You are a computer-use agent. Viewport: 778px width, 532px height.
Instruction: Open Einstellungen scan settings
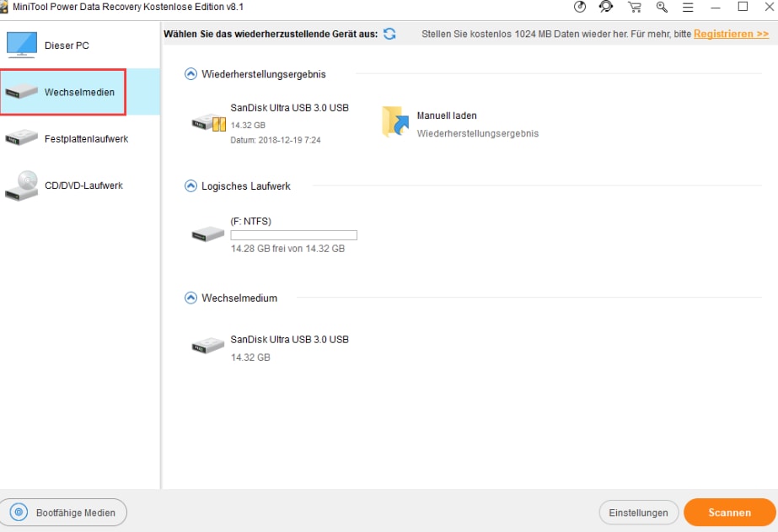pyautogui.click(x=638, y=513)
